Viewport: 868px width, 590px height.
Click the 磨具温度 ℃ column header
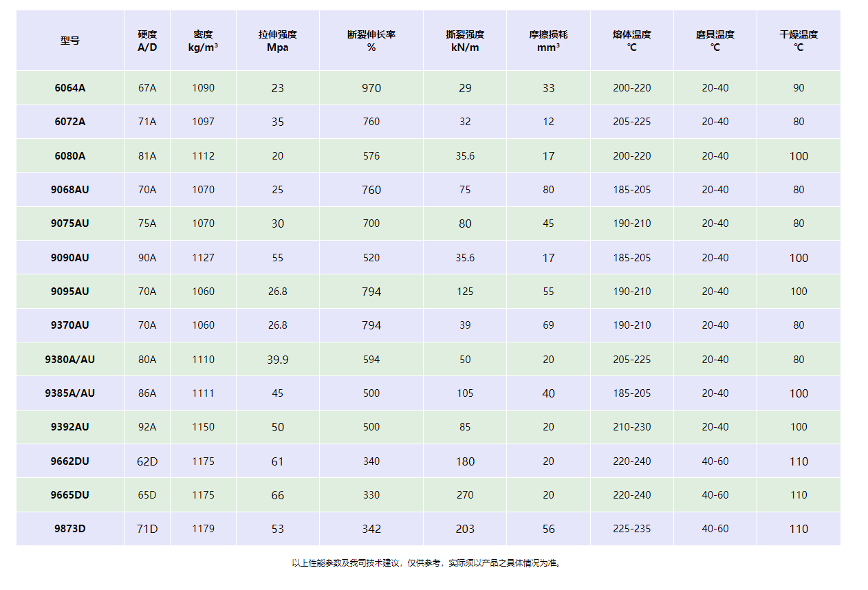pos(715,41)
